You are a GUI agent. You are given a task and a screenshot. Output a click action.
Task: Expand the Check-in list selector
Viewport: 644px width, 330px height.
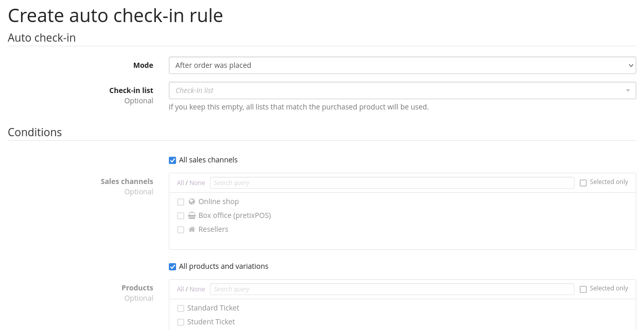(x=396, y=90)
